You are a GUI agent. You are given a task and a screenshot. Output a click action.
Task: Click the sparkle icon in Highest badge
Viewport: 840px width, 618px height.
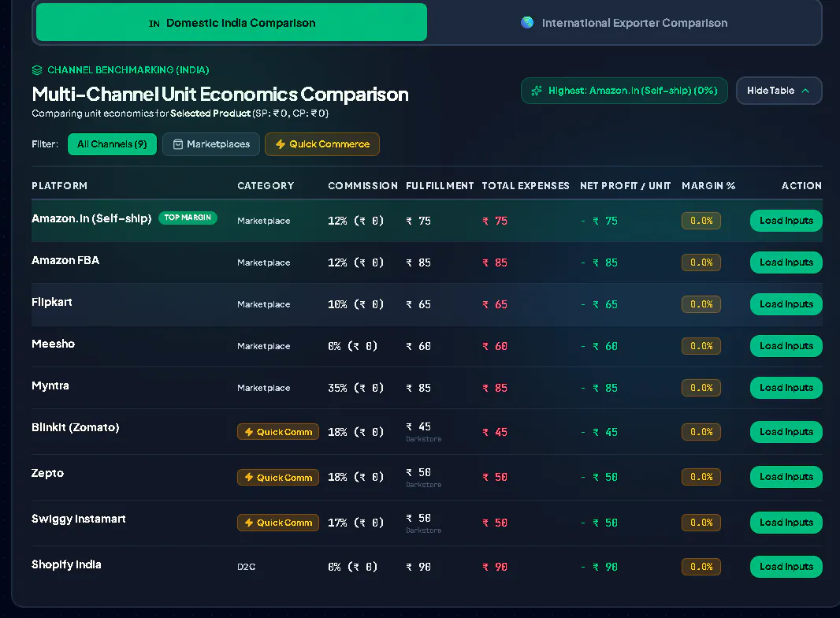[x=537, y=91]
